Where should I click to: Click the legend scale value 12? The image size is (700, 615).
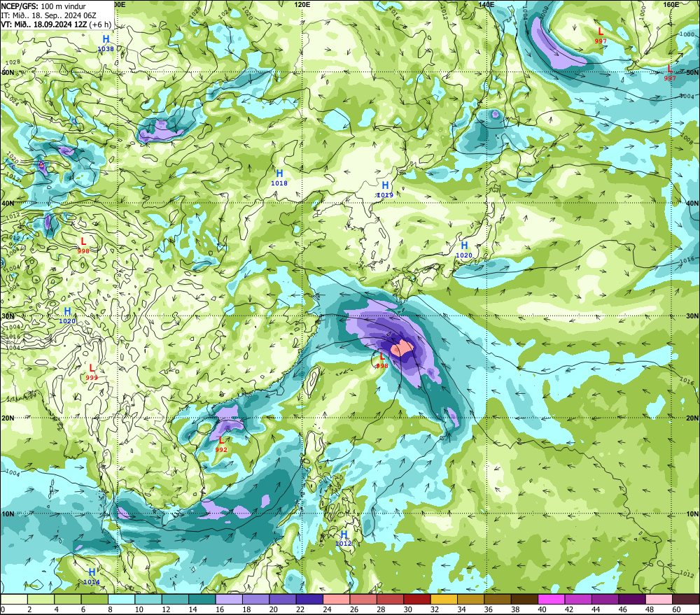coord(166,609)
